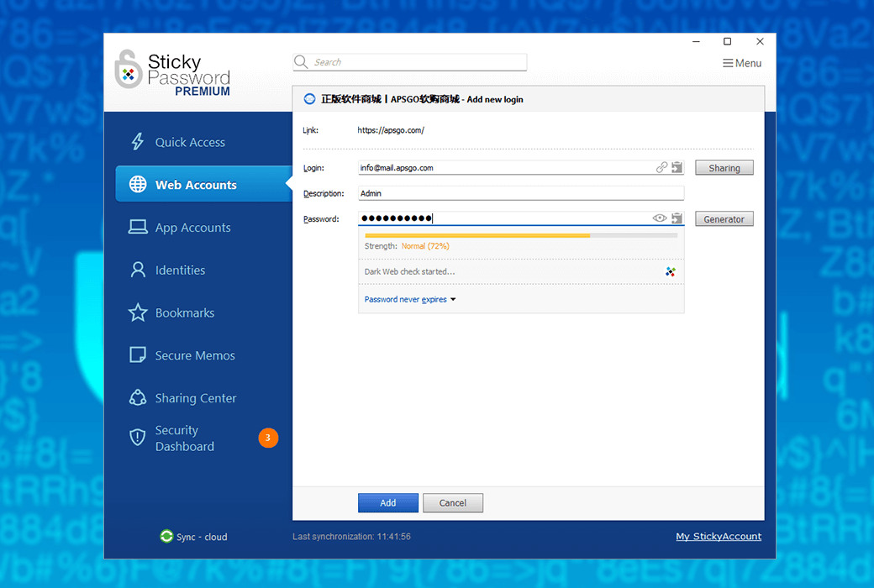
Task: Click the password strength bar
Action: (520, 236)
